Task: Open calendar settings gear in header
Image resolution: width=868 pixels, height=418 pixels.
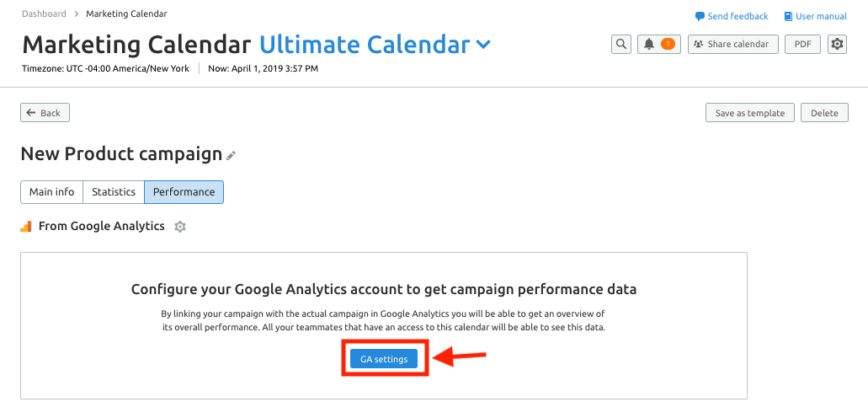Action: click(838, 45)
